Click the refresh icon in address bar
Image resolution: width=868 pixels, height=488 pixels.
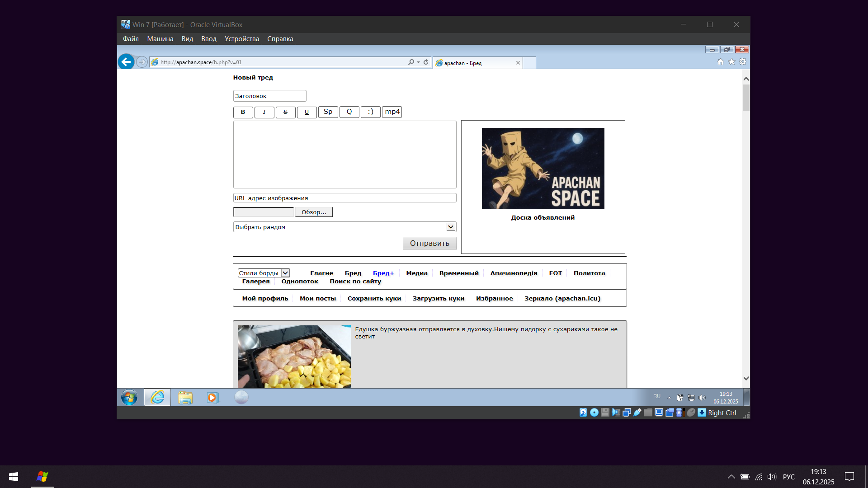426,62
